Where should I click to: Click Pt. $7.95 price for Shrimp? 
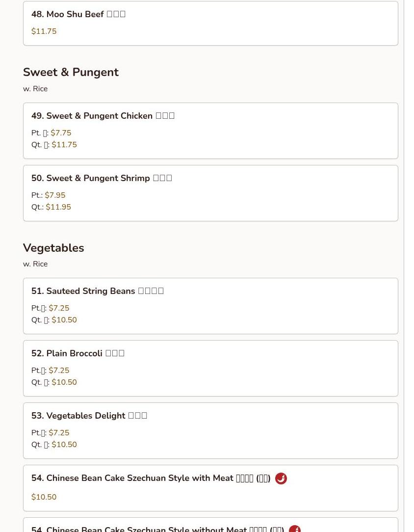click(55, 195)
